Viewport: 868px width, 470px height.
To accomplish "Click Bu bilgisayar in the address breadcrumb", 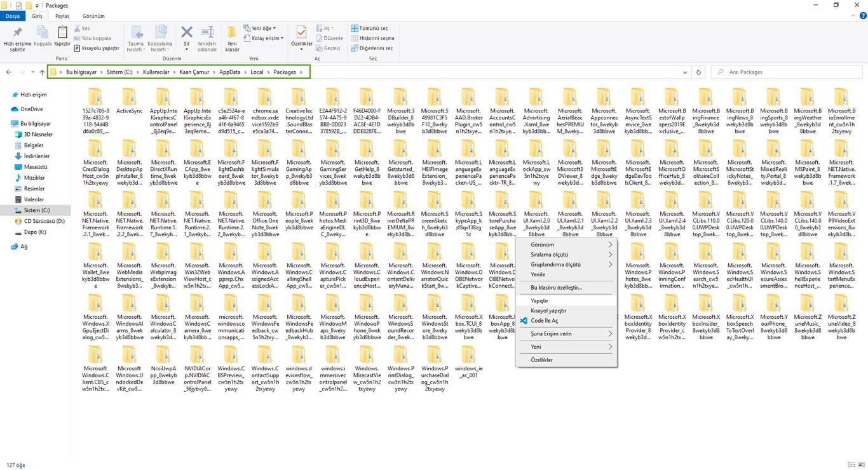I will click(81, 72).
